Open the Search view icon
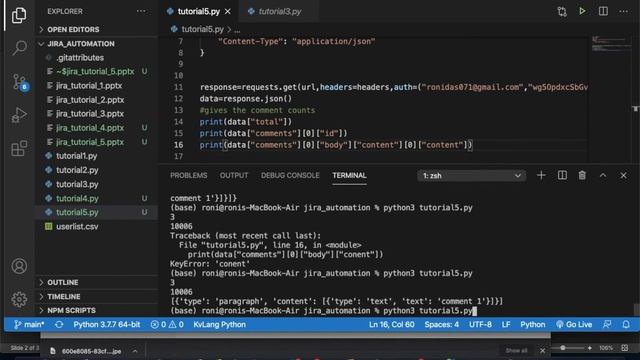Image resolution: width=640 pixels, height=360 pixels. [19, 48]
